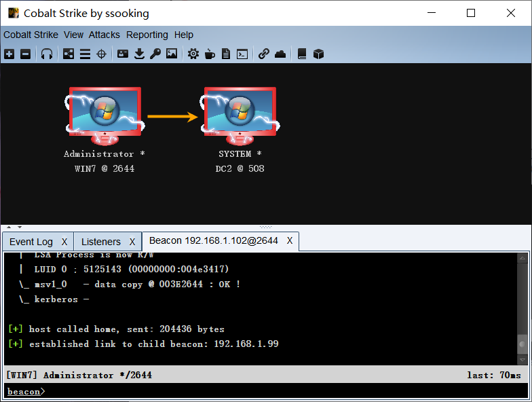
Task: Open the View menu
Action: tap(73, 35)
